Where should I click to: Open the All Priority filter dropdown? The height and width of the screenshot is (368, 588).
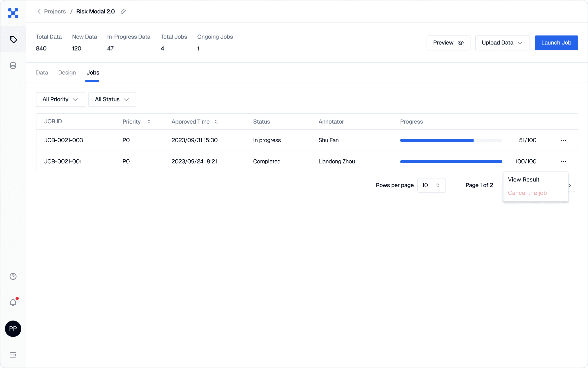coord(61,99)
